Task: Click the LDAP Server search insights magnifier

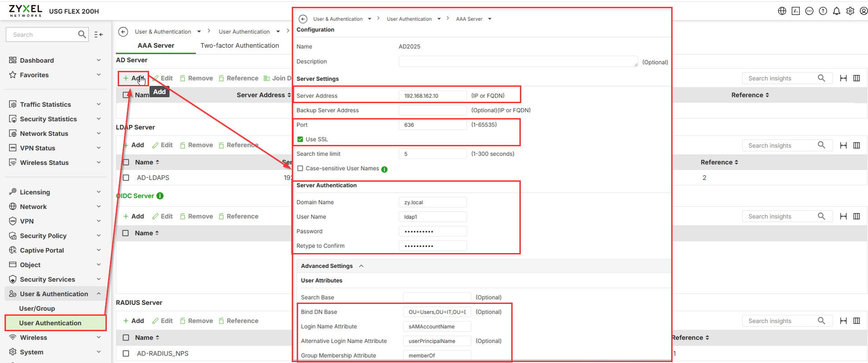Action: pyautogui.click(x=822, y=145)
